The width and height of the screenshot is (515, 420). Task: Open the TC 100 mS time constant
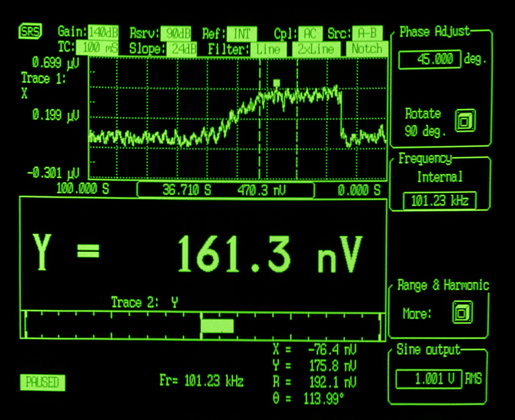tap(97, 48)
